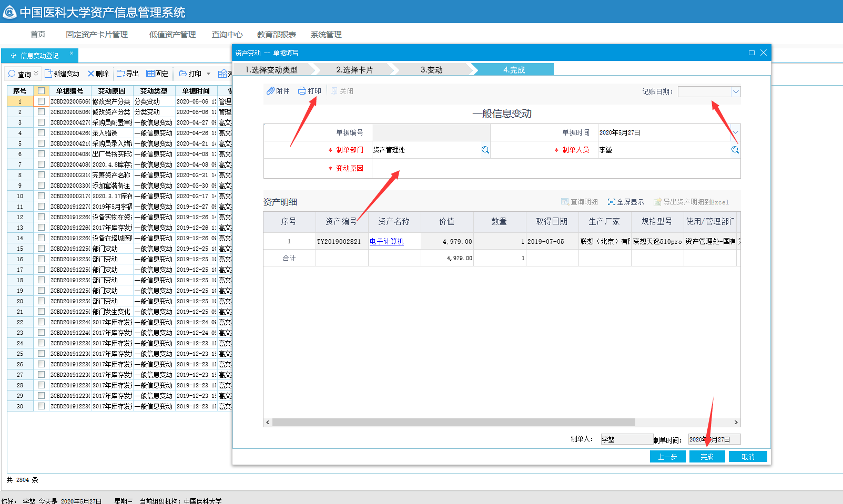Expand the 打印 dropdown arrow in list toolbar
Image resolution: width=843 pixels, height=504 pixels.
[208, 74]
